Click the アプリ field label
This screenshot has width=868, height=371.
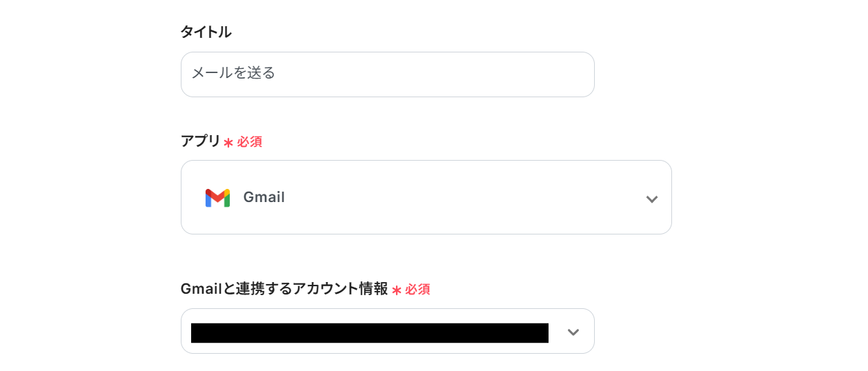click(x=200, y=141)
